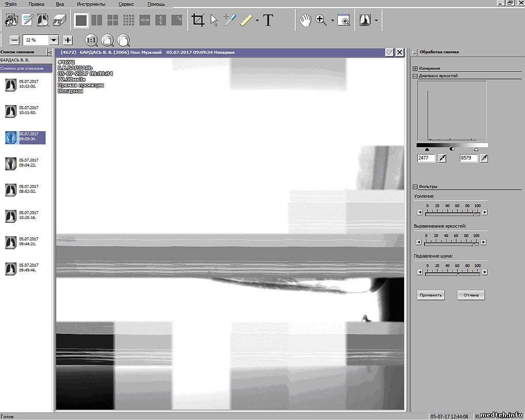Choose the hand pan tool
The height and width of the screenshot is (420, 525).
tap(306, 21)
